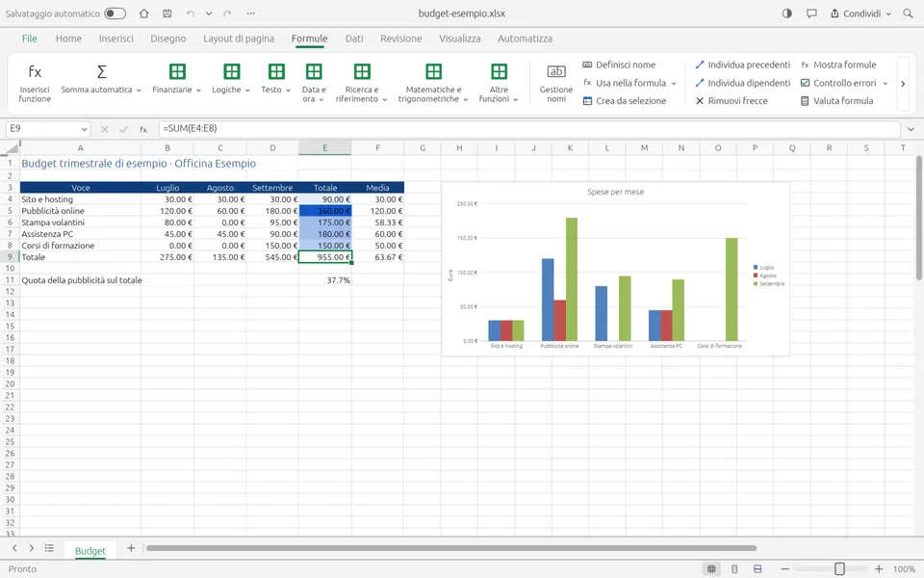
Task: Click the formula bar showing =SUM(E4:E8)
Action: 529,128
